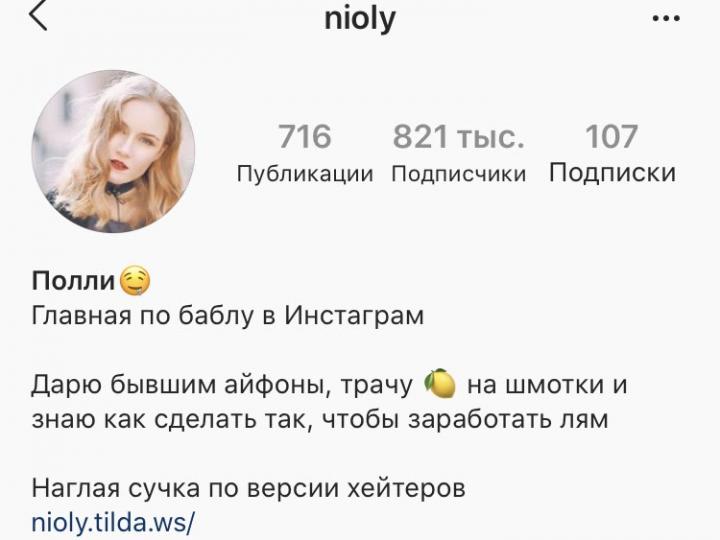Select the Полли display name
Screen dimensions: 720x540
pos(73,280)
